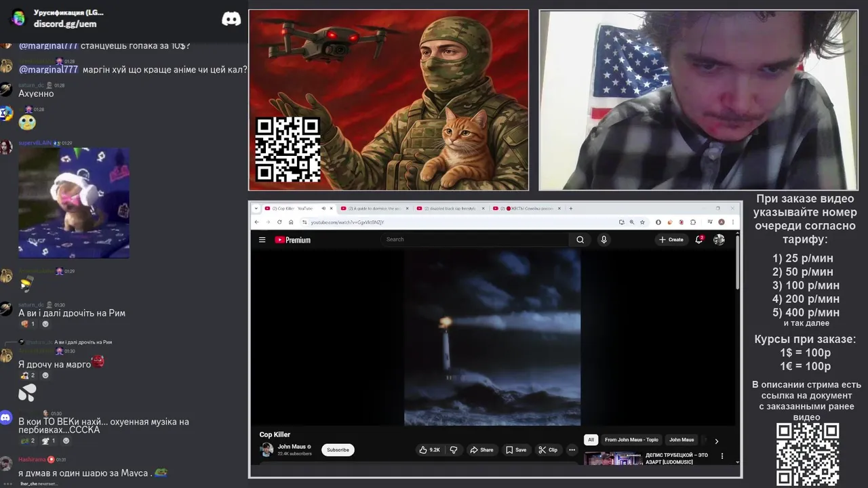Image resolution: width=868 pixels, height=488 pixels.
Task: Click the Create button
Action: coord(671,239)
